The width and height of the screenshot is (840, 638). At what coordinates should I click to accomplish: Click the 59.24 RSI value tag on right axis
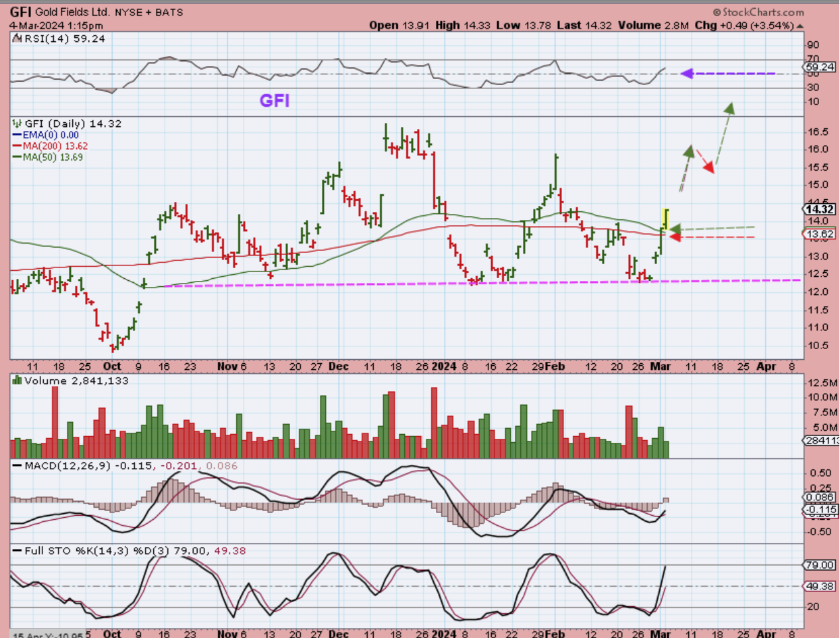(821, 68)
